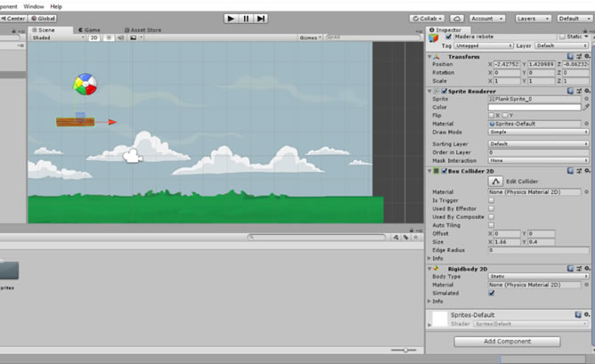Open the Layer dropdown in Inspector
Viewport: 595px width, 364px height.
coord(562,45)
